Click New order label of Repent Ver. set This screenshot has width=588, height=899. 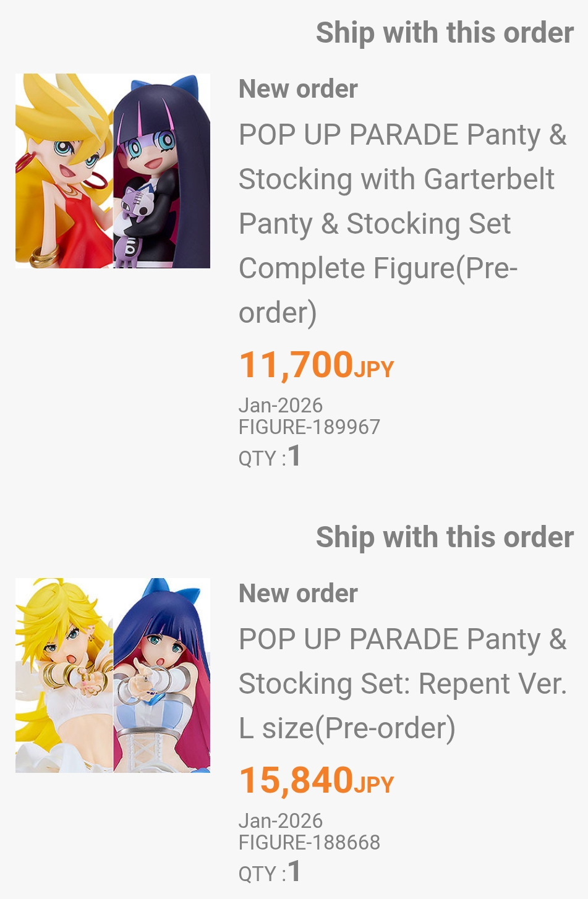coord(298,594)
